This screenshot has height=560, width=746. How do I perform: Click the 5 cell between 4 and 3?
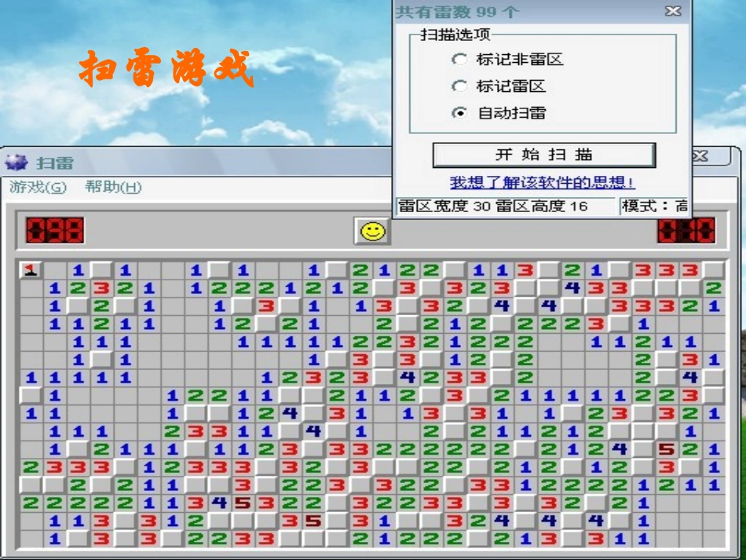point(243,503)
